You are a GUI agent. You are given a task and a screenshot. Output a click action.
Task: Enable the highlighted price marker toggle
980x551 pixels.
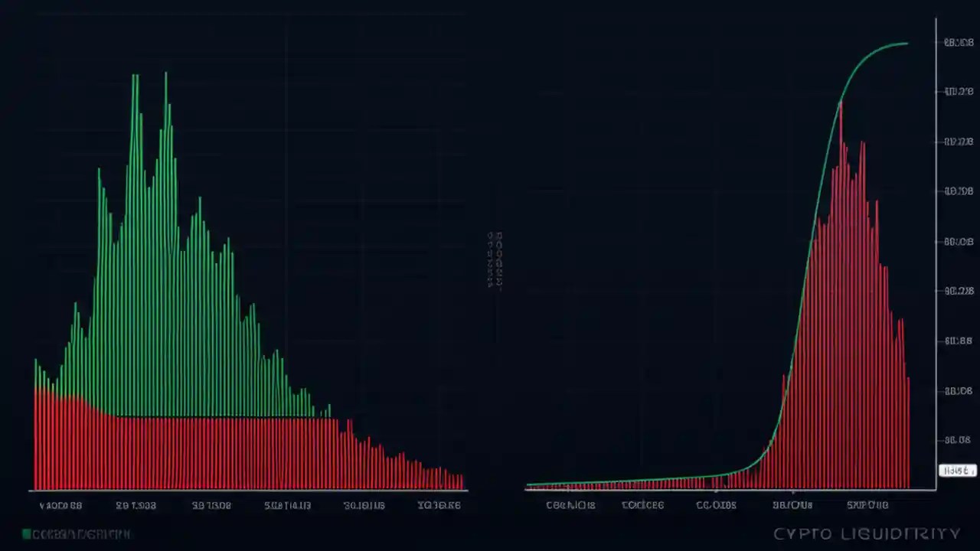[x=957, y=471]
